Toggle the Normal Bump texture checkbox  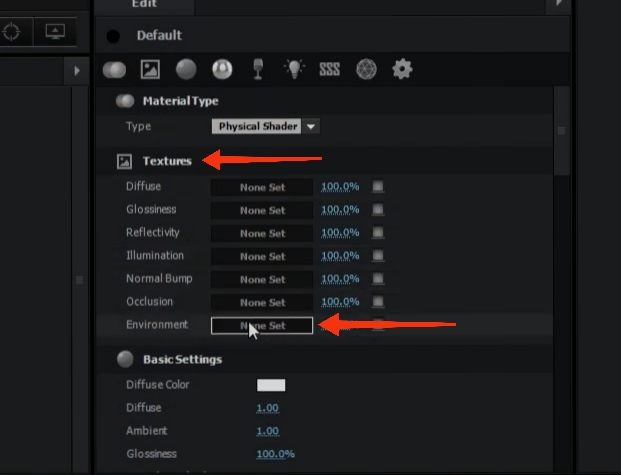(x=379, y=279)
